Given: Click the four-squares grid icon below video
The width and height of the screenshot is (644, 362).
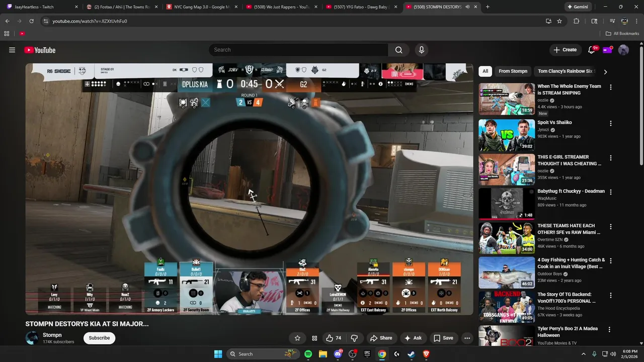Looking at the screenshot, I should (x=314, y=338).
